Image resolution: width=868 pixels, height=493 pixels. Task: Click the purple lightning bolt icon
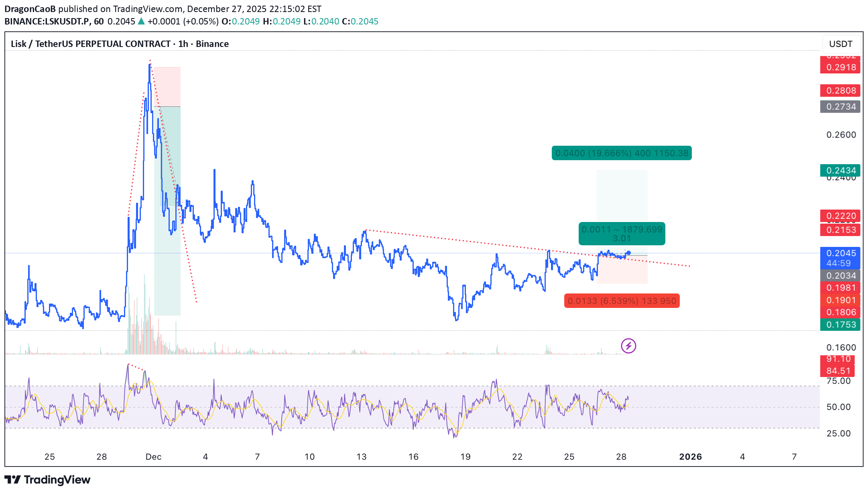click(628, 346)
